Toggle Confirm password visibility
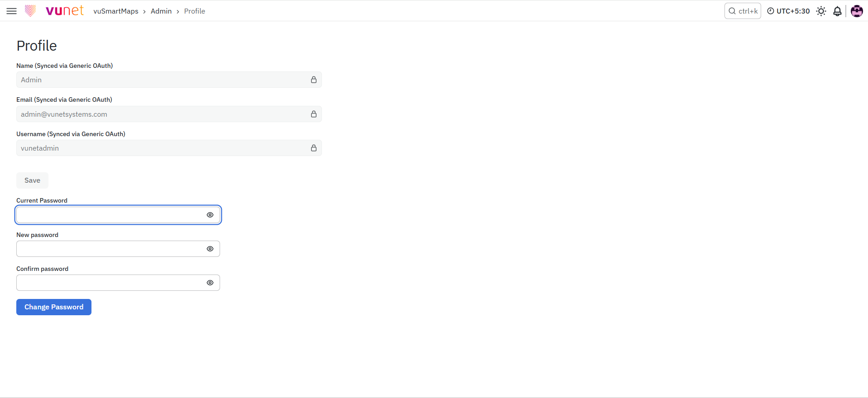The width and height of the screenshot is (868, 398). (x=210, y=283)
